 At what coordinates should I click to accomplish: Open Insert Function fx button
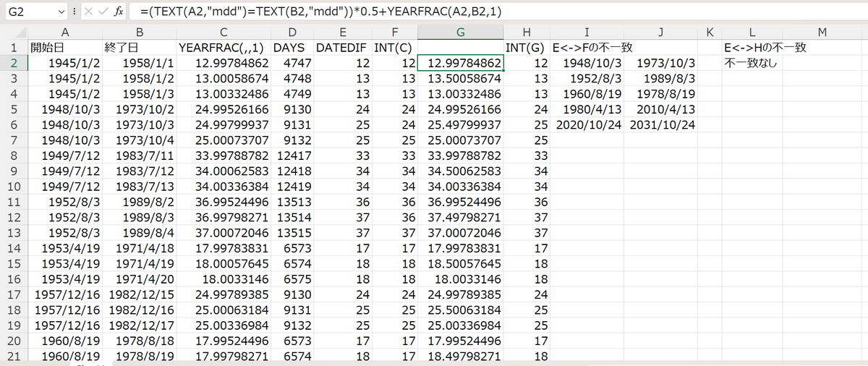click(x=119, y=12)
